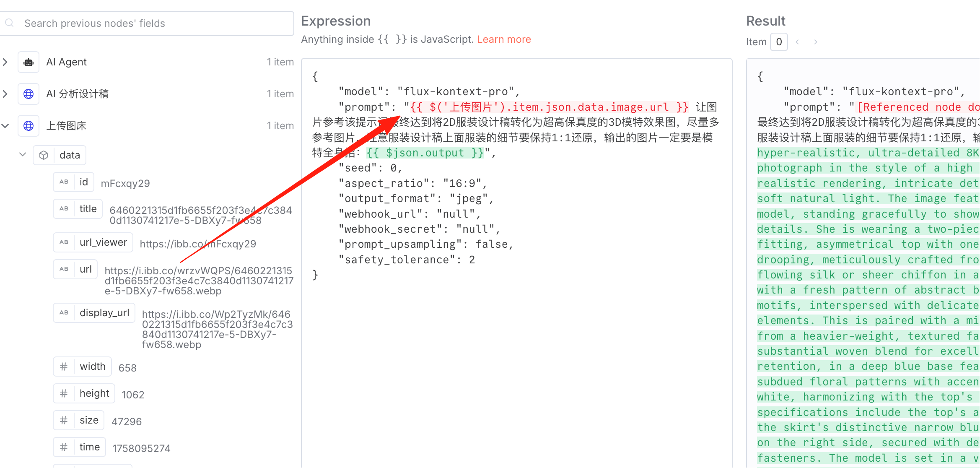Screen dimensions: 980x468
Task: Expand the AI Agent node
Action: [x=5, y=62]
